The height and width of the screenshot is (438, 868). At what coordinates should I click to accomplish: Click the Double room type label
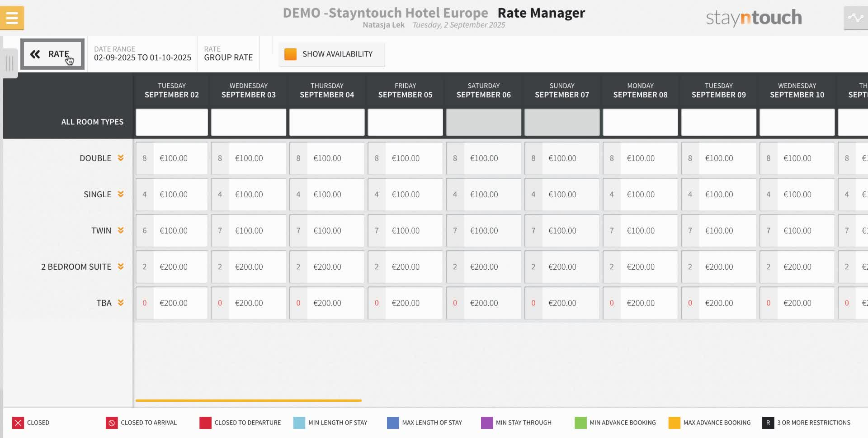pos(95,158)
